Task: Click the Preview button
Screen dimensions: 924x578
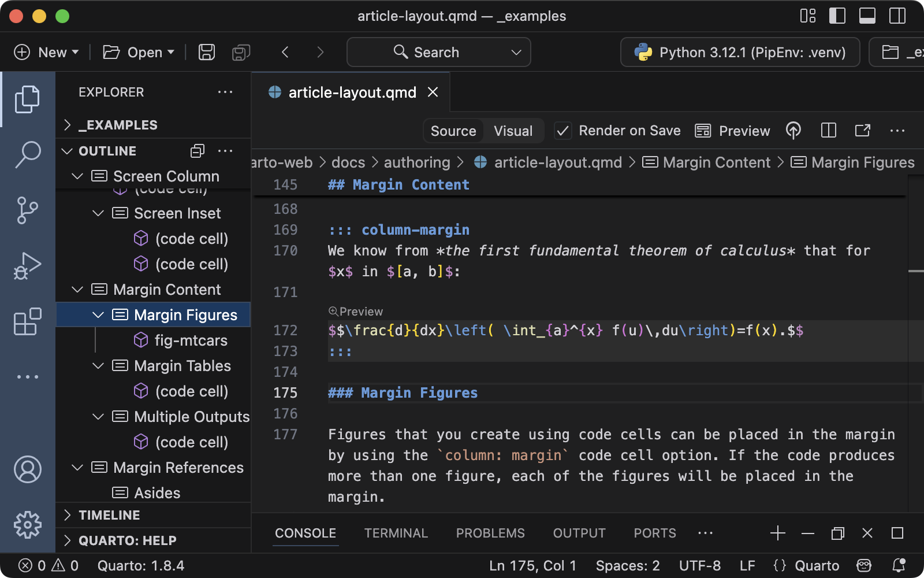Action: point(732,131)
